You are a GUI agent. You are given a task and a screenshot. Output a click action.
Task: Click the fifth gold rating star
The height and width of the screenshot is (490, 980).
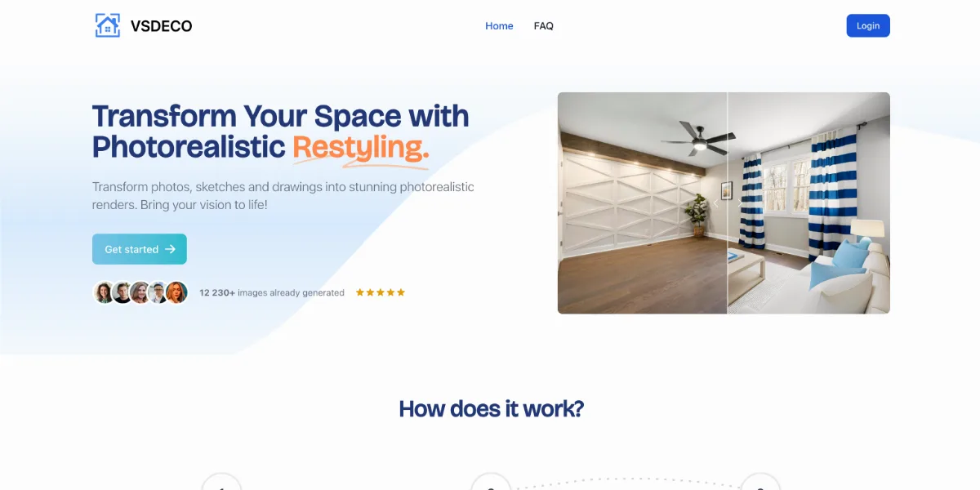[401, 292]
